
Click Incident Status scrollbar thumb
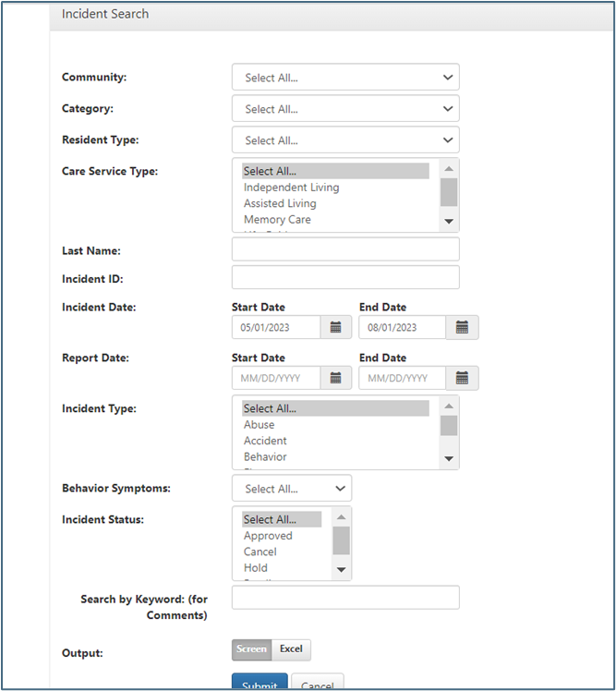point(341,540)
